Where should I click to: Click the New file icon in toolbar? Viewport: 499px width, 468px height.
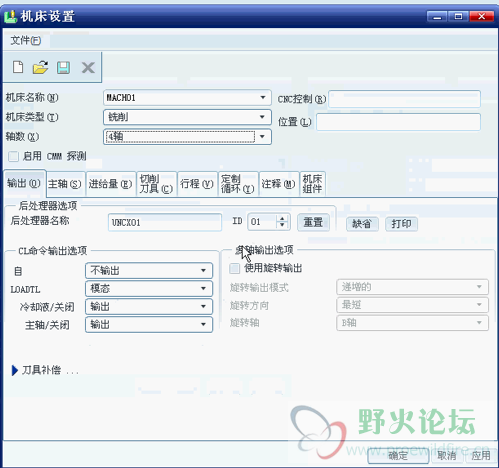(x=18, y=67)
